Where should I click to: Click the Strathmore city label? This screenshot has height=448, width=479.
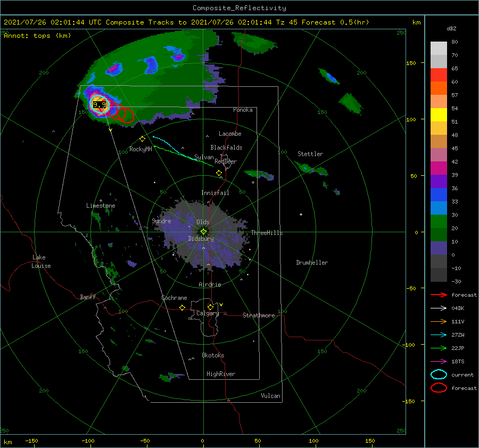coord(259,315)
